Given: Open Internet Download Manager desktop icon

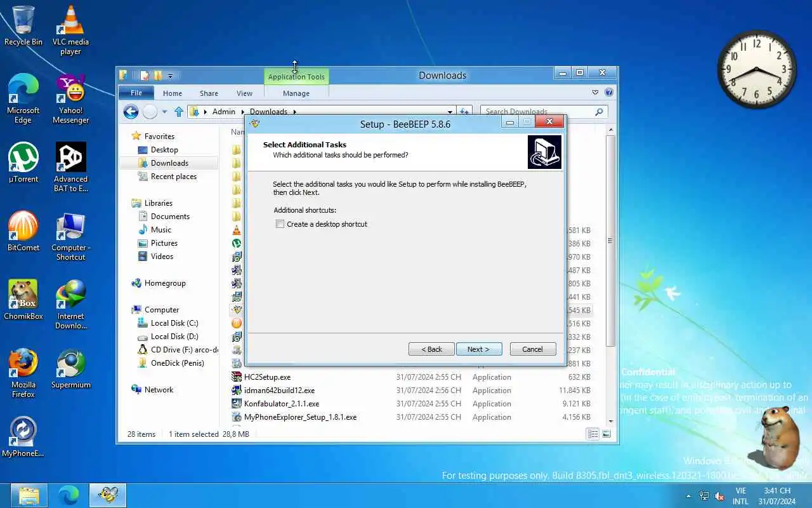Looking at the screenshot, I should [x=70, y=305].
